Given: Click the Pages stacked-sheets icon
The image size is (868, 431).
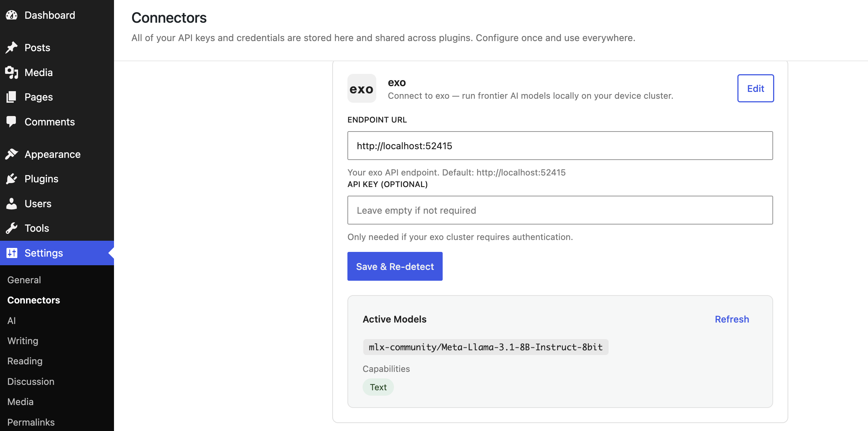Looking at the screenshot, I should (x=12, y=97).
